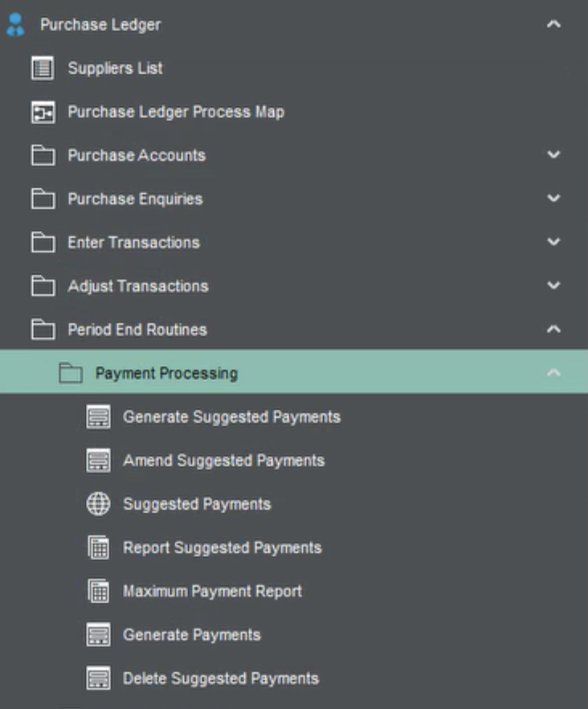
Task: Click the Delete Suggested Payments icon
Action: 98,678
